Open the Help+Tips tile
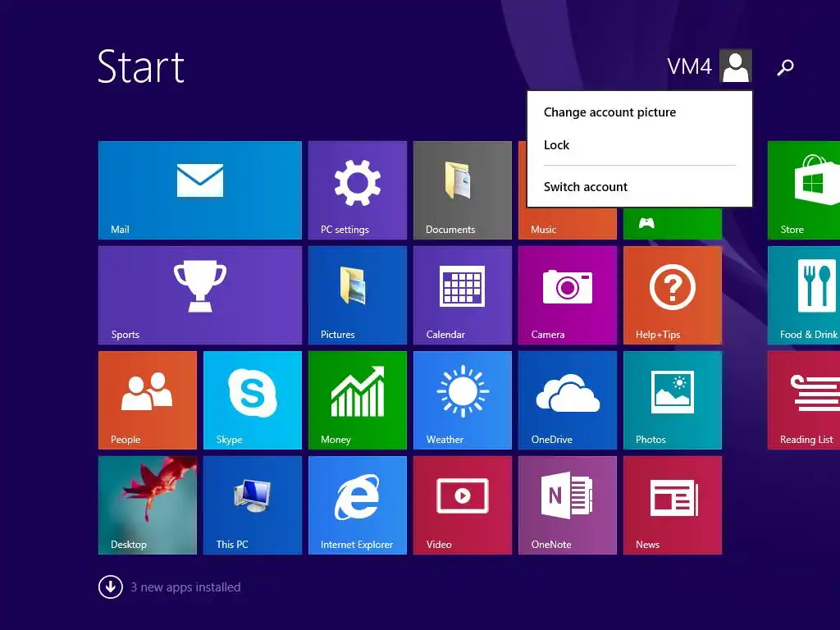Viewport: 840px width, 630px height. tap(673, 295)
